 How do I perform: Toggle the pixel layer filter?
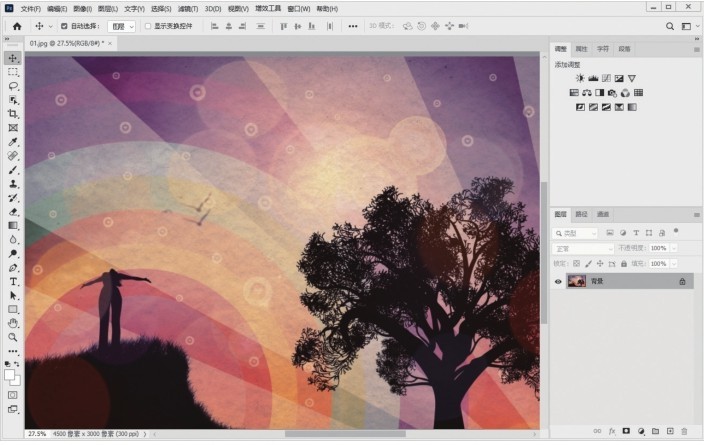pyautogui.click(x=610, y=233)
